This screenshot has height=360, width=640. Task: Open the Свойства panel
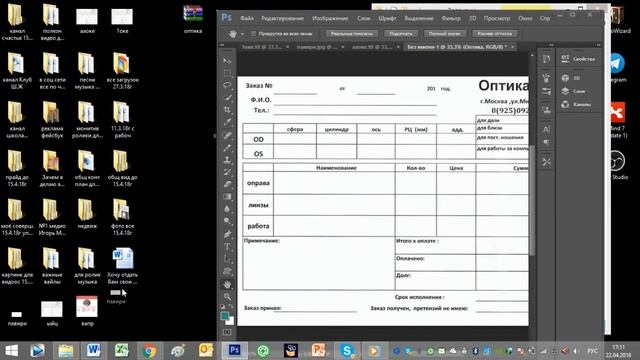[x=579, y=59]
